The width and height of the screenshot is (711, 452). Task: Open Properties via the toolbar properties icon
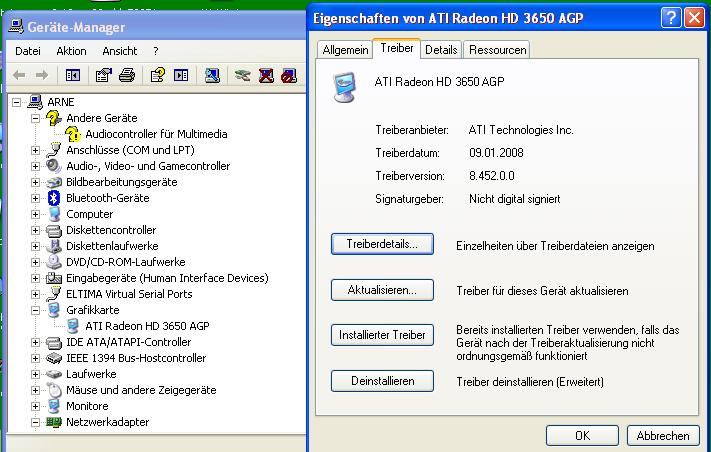(x=103, y=75)
